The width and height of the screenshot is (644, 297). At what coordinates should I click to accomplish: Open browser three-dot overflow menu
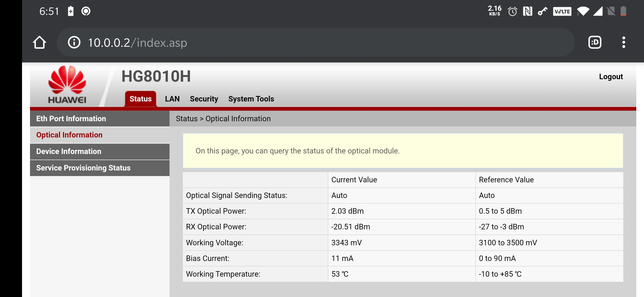624,42
